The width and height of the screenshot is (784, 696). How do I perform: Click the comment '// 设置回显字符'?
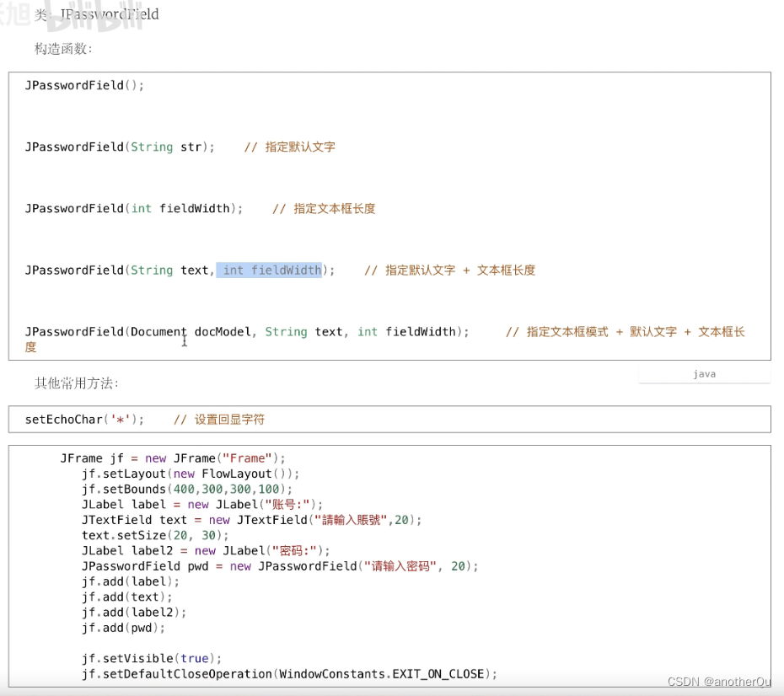tap(219, 420)
